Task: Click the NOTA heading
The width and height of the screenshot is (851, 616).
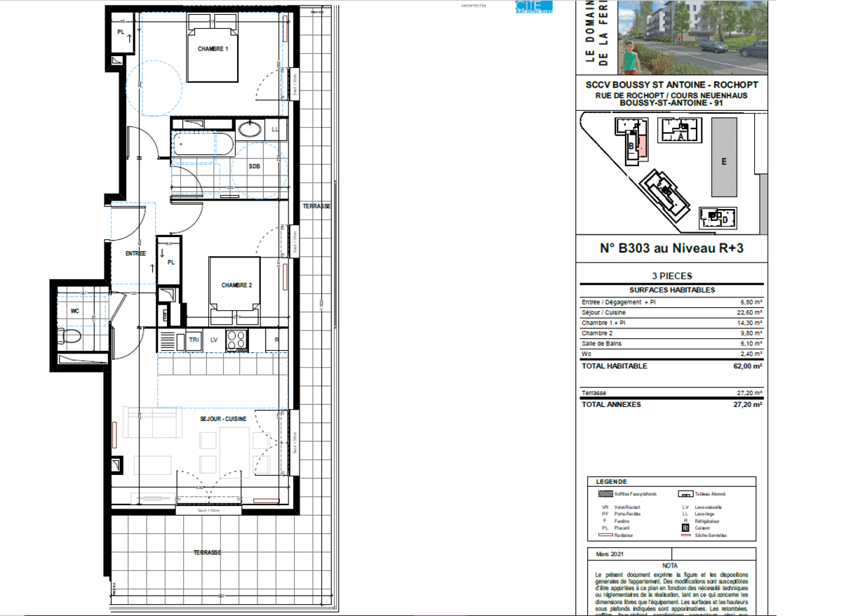Action: 671,565
